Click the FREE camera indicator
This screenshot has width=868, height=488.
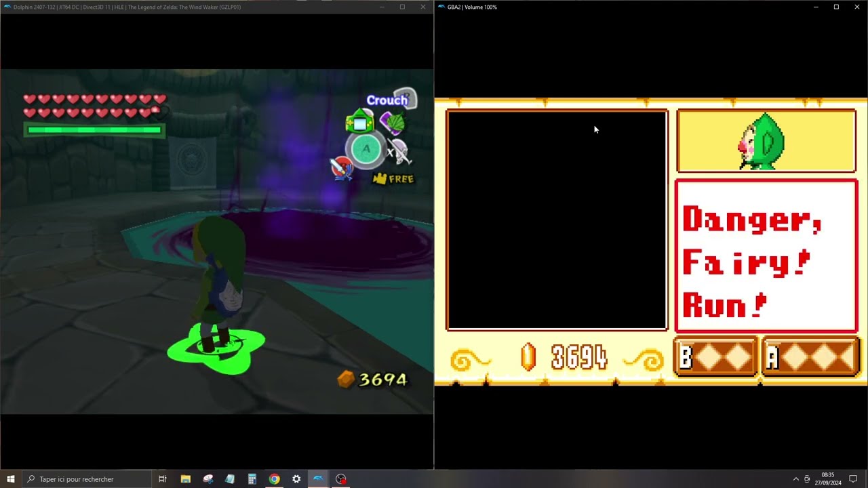tap(393, 179)
